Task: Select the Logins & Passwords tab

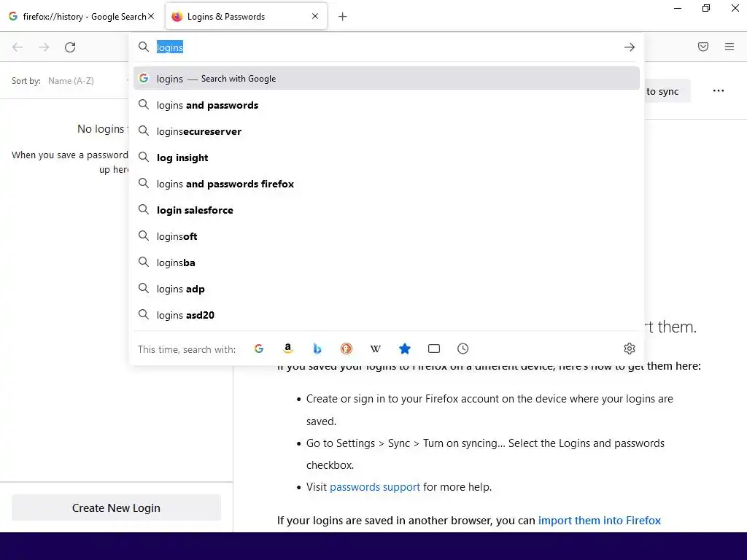Action: [246, 17]
